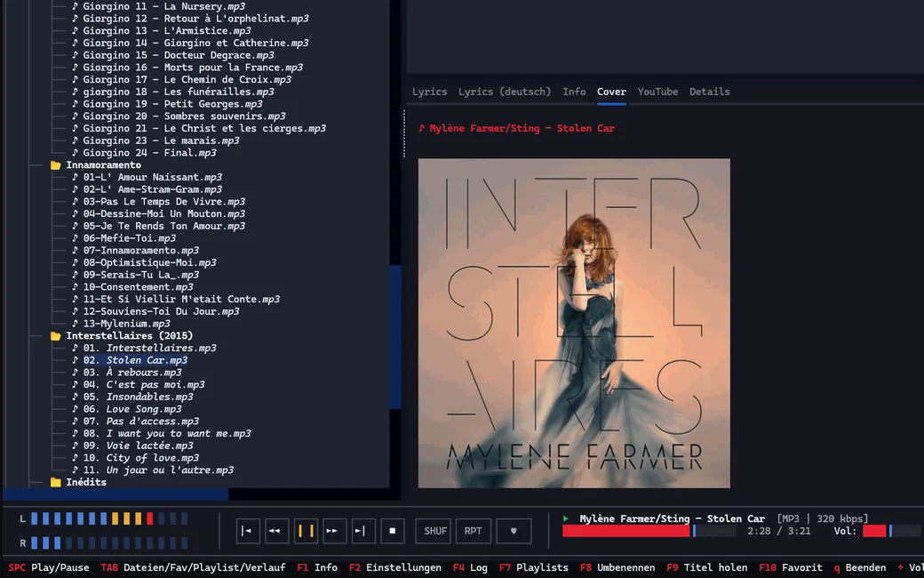Click F1 Info in the shortcut bar
The image size is (924, 578).
[x=317, y=568]
